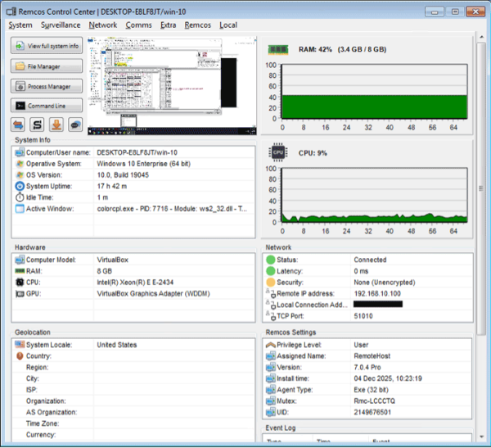The width and height of the screenshot is (491, 448).
Task: Click the chevron icon beside Privilege Level
Action: tap(272, 345)
